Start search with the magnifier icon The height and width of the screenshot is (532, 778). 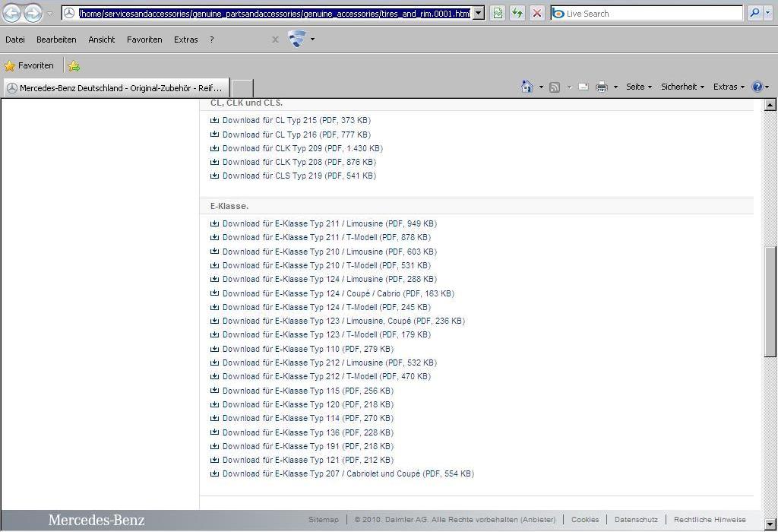pyautogui.click(x=754, y=14)
